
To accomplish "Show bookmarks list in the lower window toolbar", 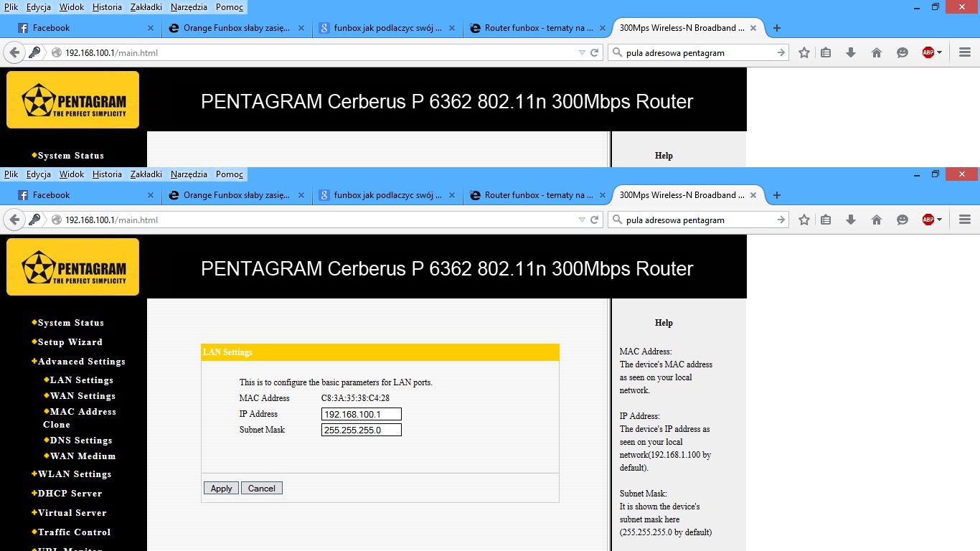I will 826,220.
